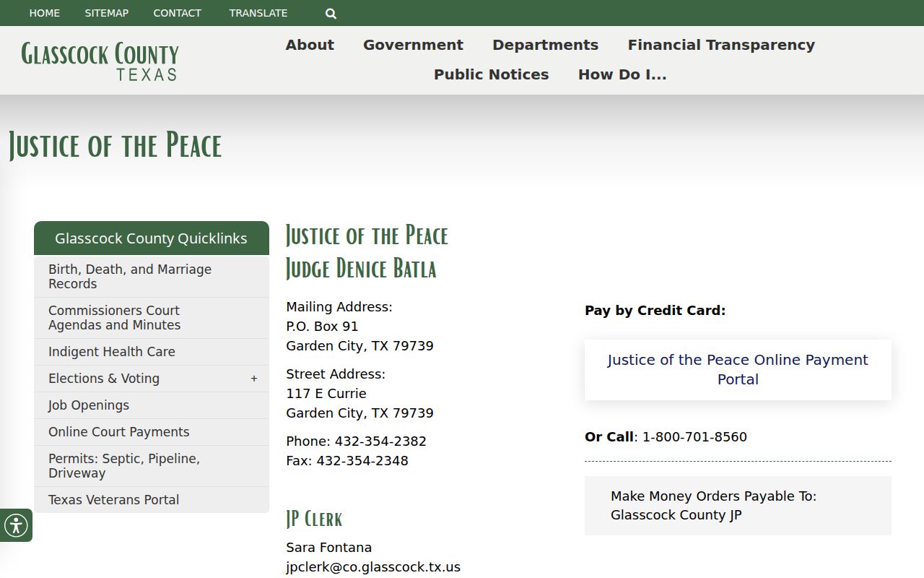Click the name Sara Fontana
The height and width of the screenshot is (578, 924).
[329, 548]
